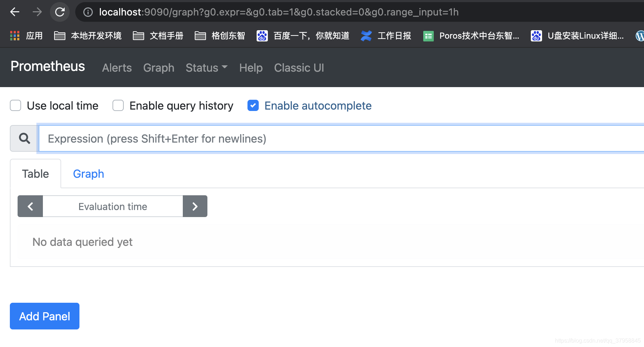Open the 文档手册 bookmark folder

pyautogui.click(x=158, y=35)
